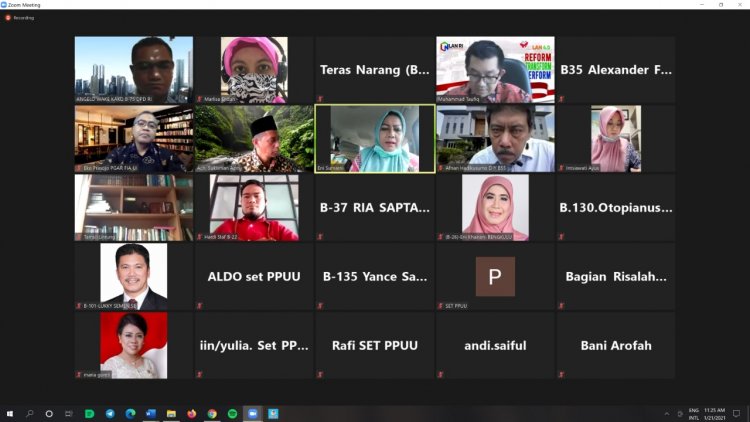
Task: Open the notifications action center
Action: [736, 413]
